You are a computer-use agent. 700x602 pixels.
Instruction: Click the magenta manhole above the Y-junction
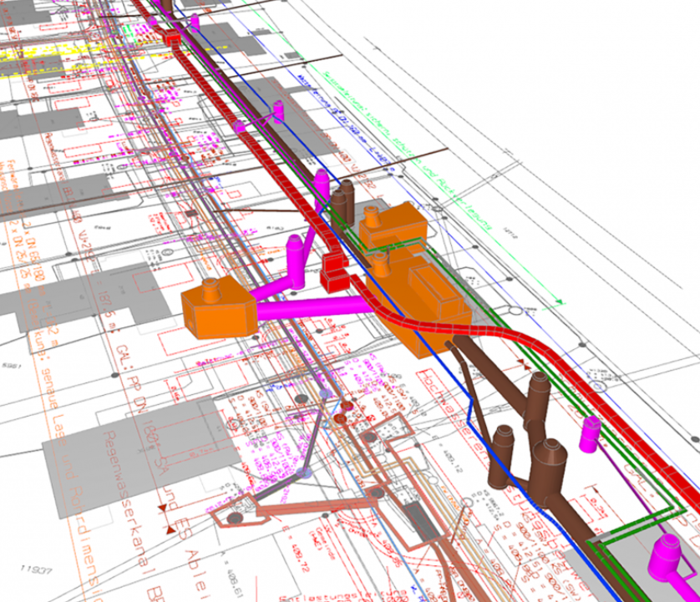[295, 251]
